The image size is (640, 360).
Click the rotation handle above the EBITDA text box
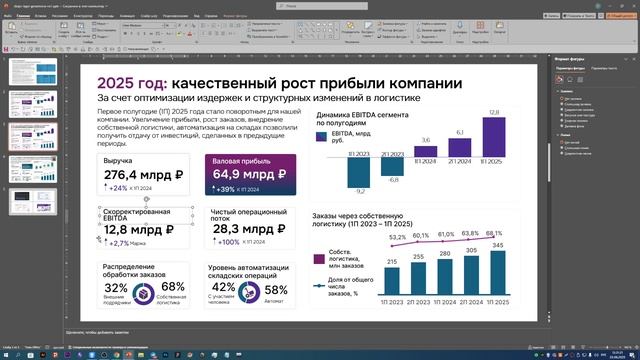(x=146, y=199)
